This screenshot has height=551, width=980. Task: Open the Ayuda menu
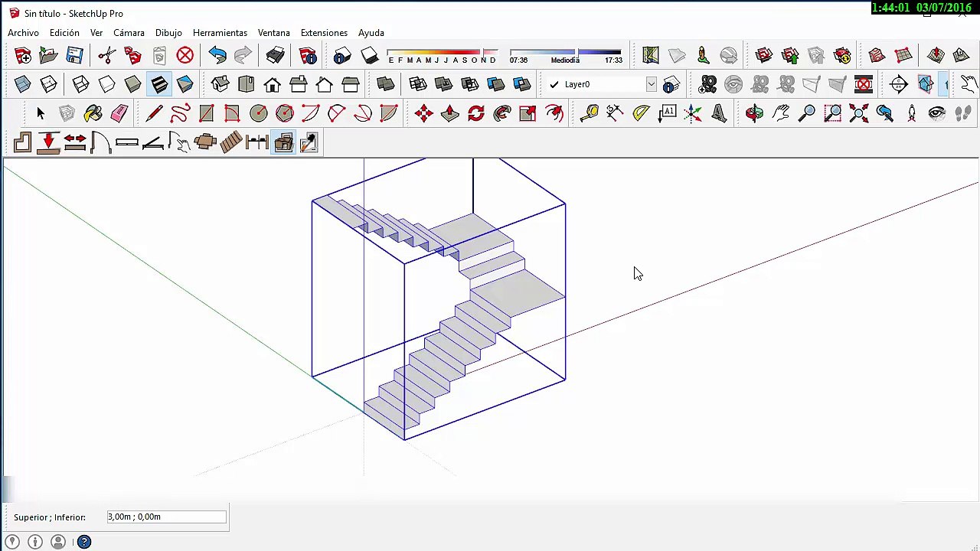tap(371, 33)
